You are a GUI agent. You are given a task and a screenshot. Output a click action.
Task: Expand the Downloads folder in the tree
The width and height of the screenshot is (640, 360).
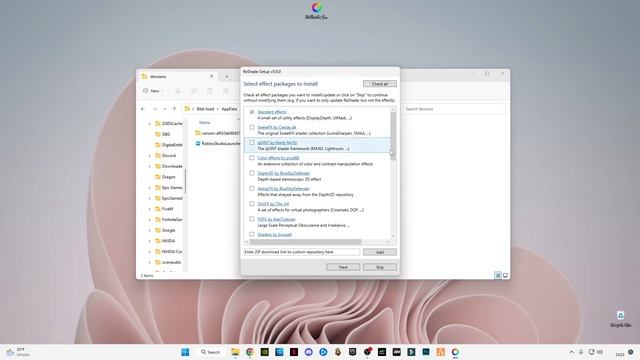click(149, 166)
